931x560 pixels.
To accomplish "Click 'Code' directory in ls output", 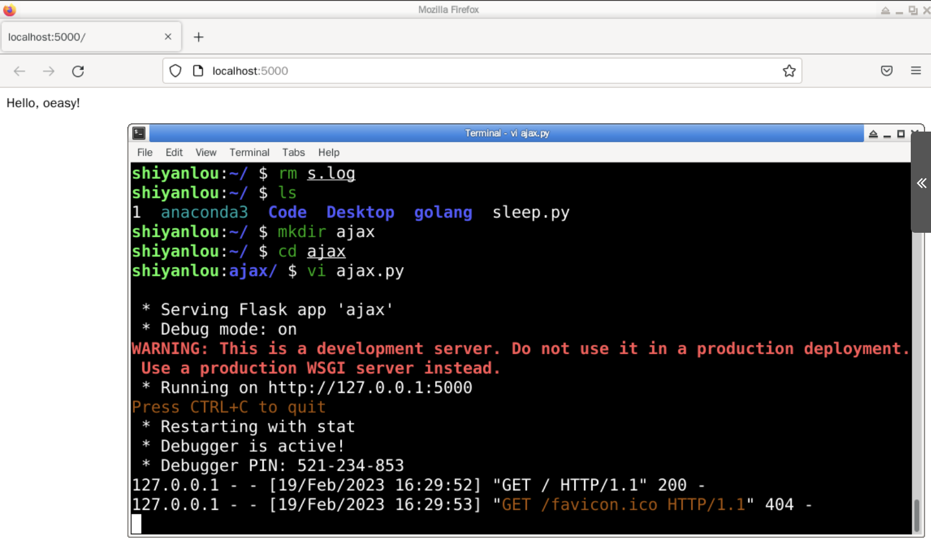I will click(x=287, y=212).
